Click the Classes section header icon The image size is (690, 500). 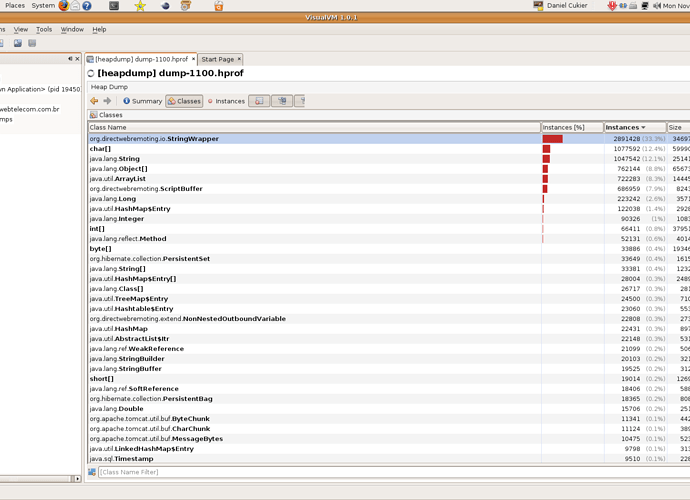pyautogui.click(x=93, y=115)
